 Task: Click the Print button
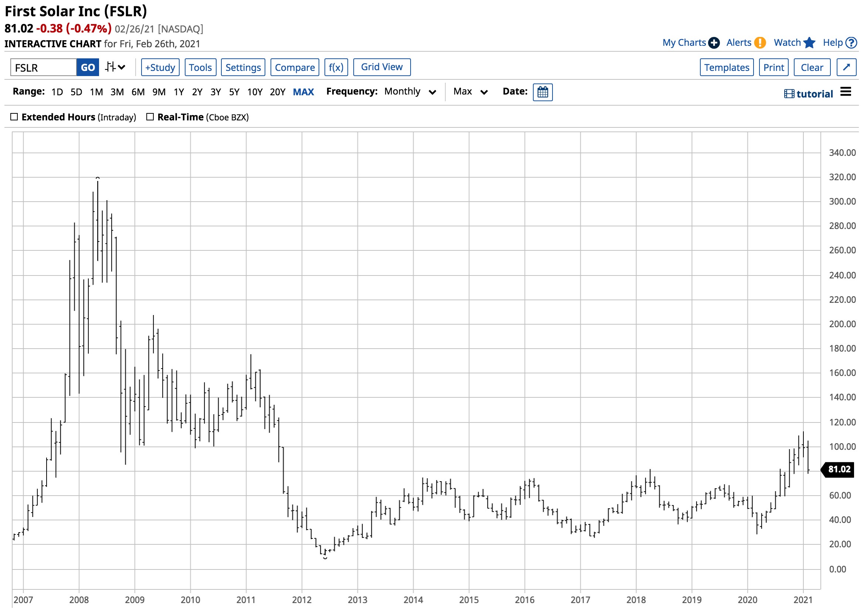773,68
